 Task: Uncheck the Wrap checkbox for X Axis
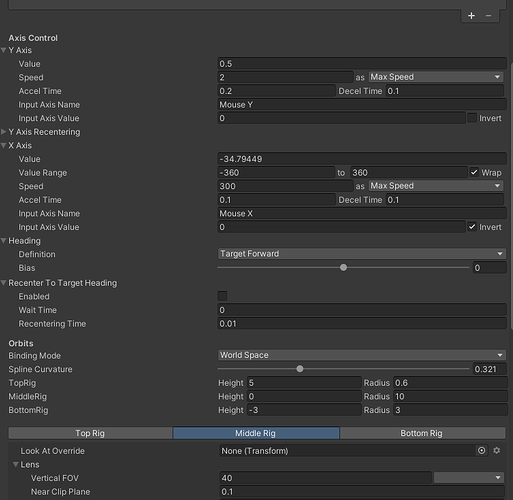coord(474,172)
